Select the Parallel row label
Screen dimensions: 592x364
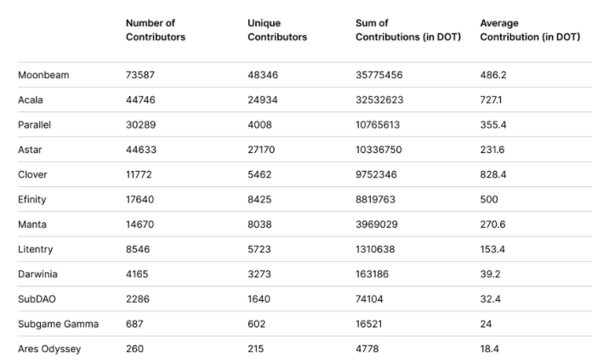(x=34, y=125)
